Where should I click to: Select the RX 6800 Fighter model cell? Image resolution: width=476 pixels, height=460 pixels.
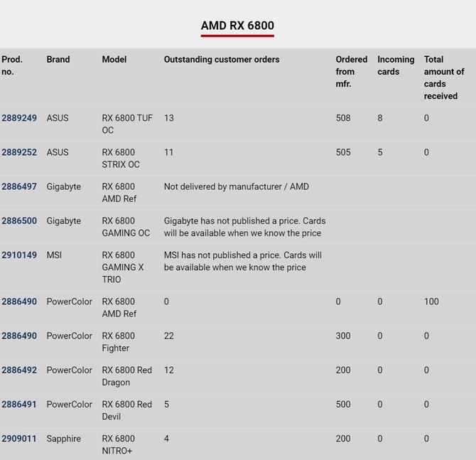pyautogui.click(x=119, y=342)
